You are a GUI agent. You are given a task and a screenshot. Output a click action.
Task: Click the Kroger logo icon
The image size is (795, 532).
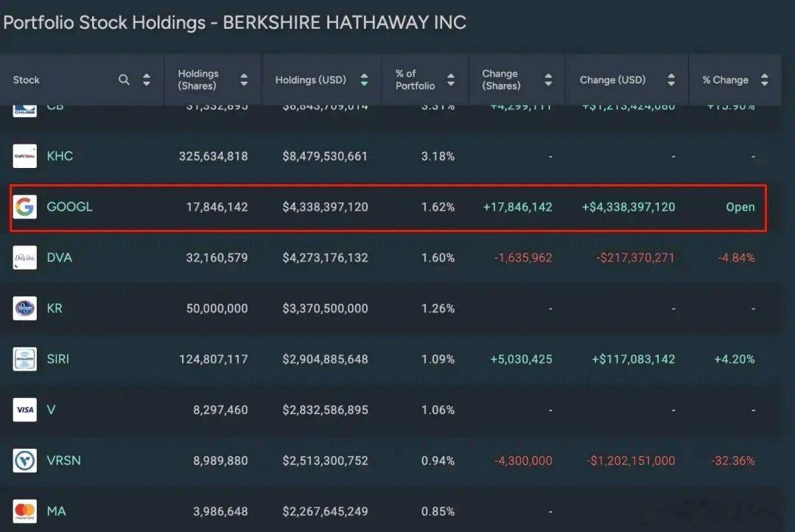[25, 308]
